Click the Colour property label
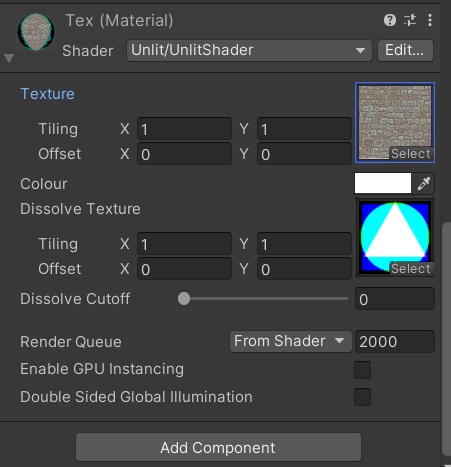The width and height of the screenshot is (451, 467). pyautogui.click(x=44, y=184)
